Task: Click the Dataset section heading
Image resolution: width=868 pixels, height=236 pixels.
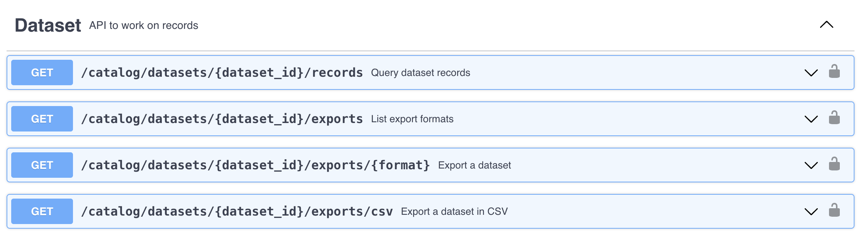Action: coord(48,25)
